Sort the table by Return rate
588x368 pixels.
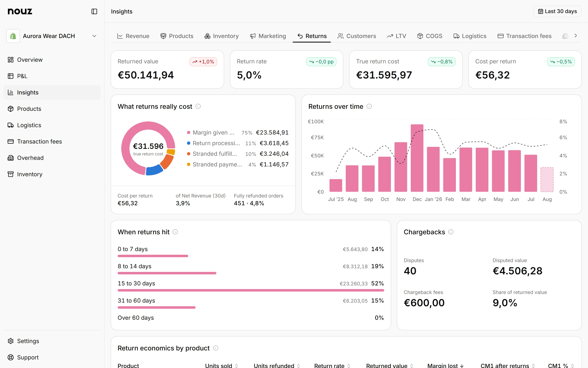click(x=332, y=366)
